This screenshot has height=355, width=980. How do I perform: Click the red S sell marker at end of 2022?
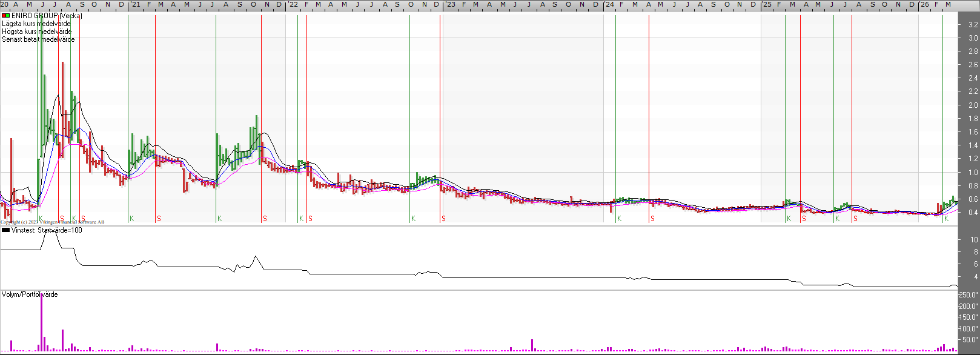point(443,219)
